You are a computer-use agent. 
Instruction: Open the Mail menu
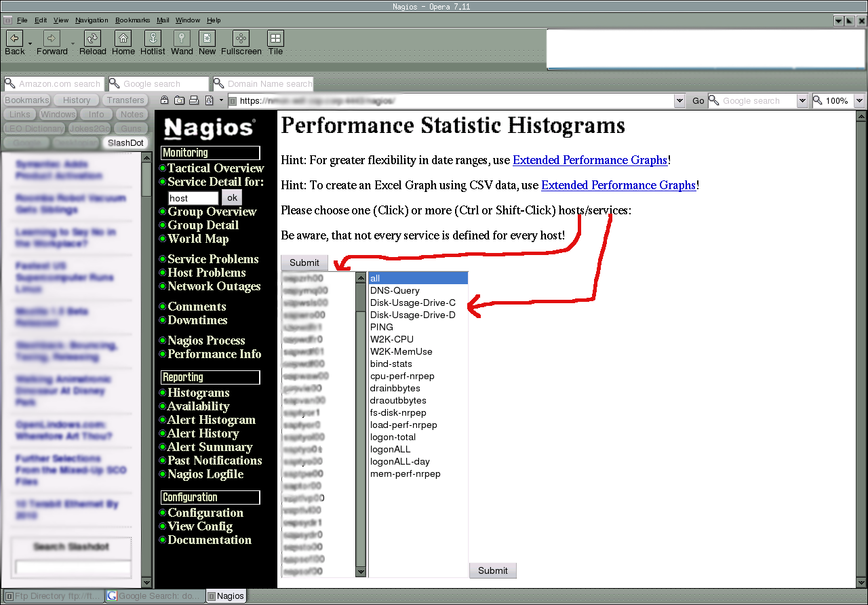(x=163, y=20)
